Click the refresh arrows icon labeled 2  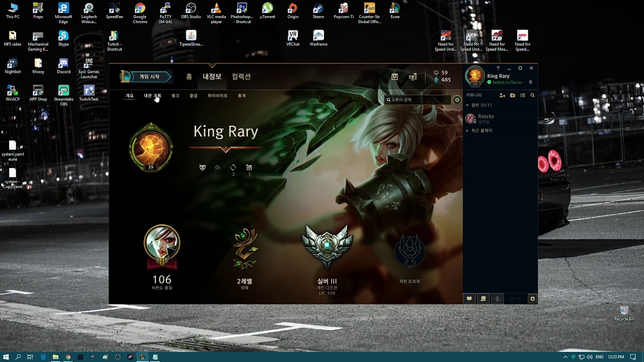[x=233, y=167]
